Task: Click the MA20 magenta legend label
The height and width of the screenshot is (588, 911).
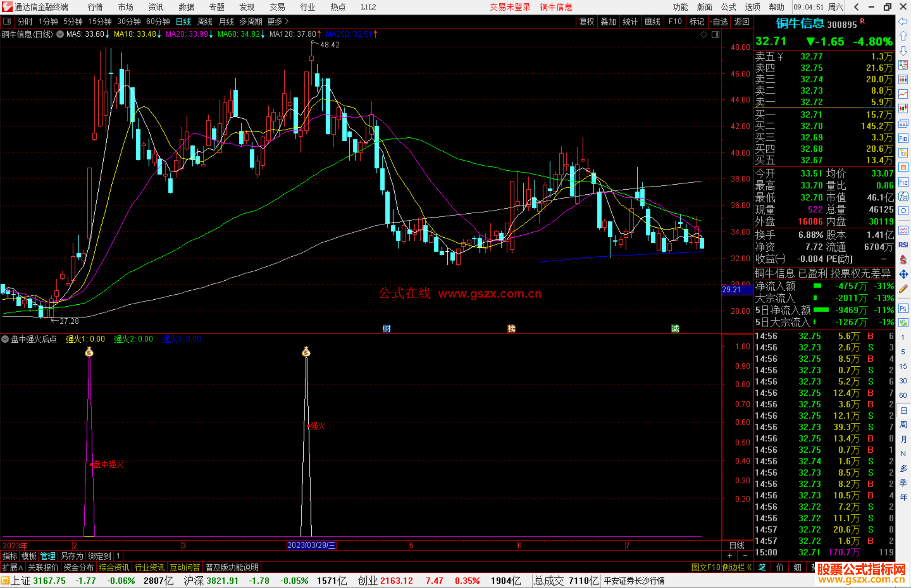Action: pos(187,34)
